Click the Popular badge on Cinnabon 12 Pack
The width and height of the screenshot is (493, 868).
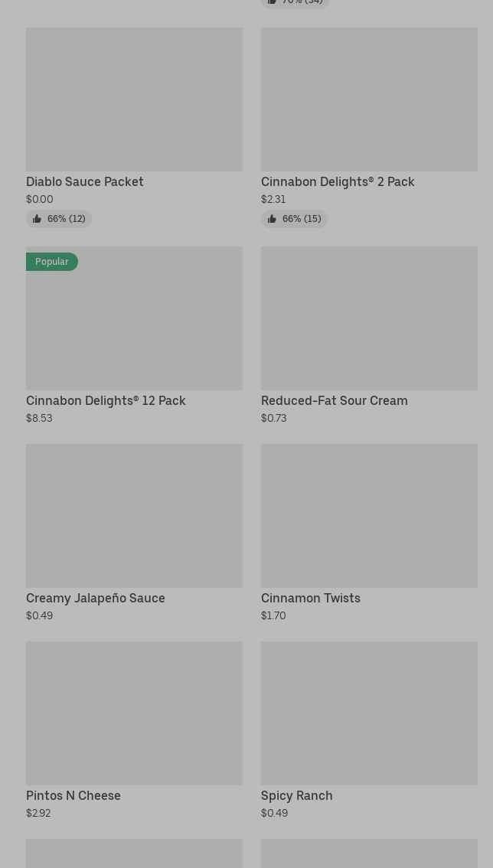tap(52, 262)
